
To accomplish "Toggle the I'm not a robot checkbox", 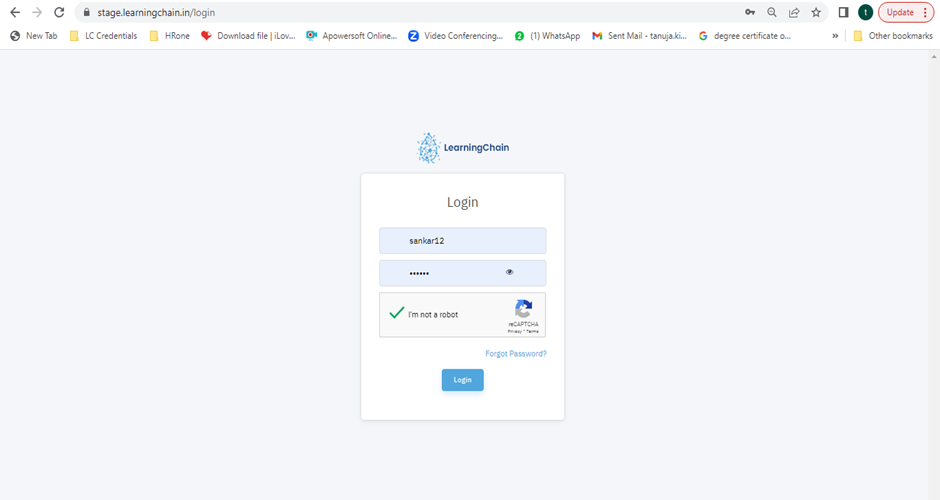I will tap(397, 313).
